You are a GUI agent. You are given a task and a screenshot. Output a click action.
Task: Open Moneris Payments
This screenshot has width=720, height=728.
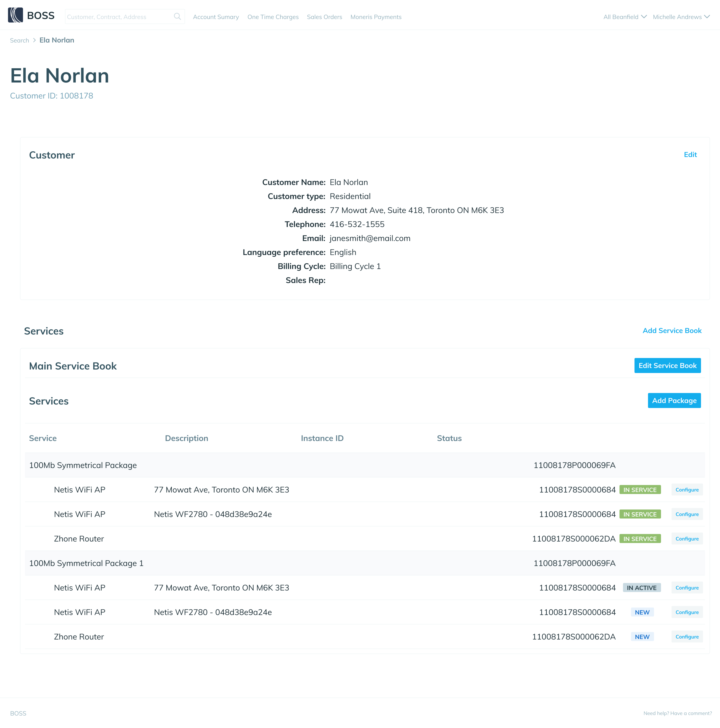pyautogui.click(x=376, y=17)
